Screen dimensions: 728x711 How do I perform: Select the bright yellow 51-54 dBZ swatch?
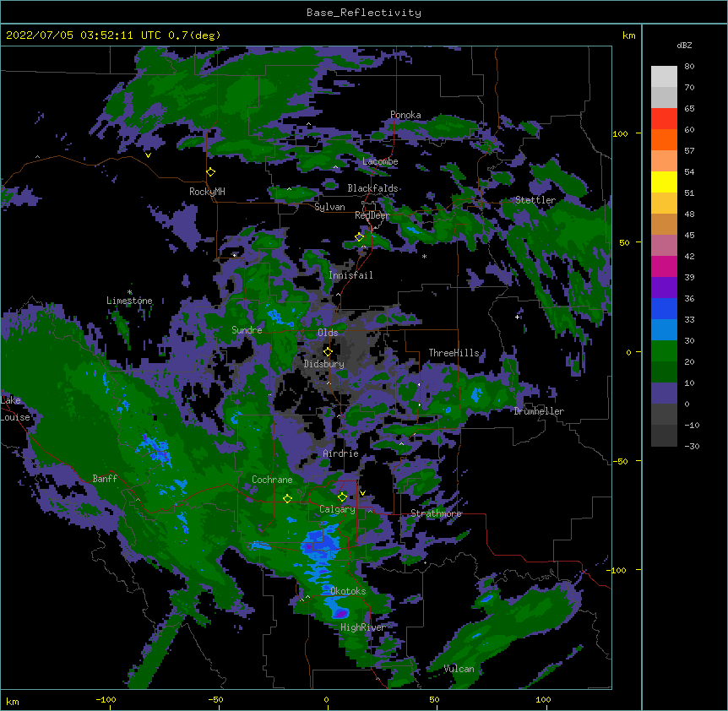664,182
